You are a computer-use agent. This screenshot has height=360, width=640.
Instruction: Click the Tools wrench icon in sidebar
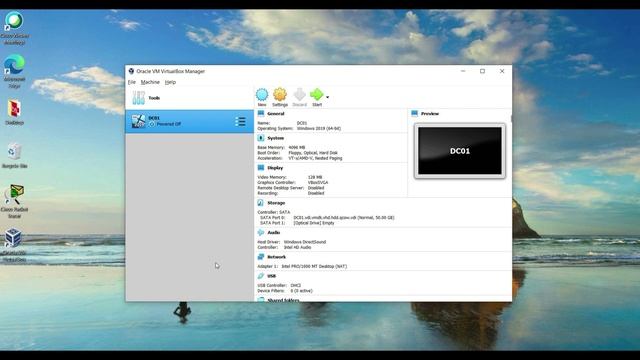click(x=138, y=98)
